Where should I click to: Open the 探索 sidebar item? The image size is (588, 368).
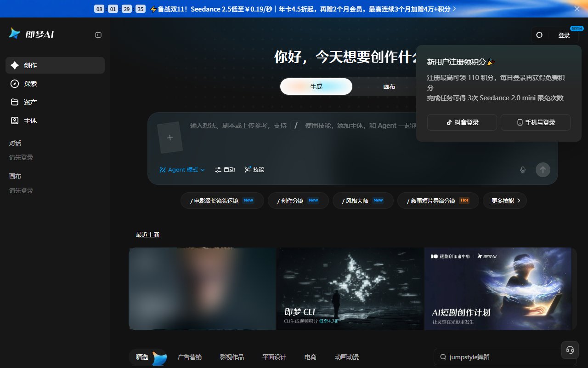coord(55,84)
